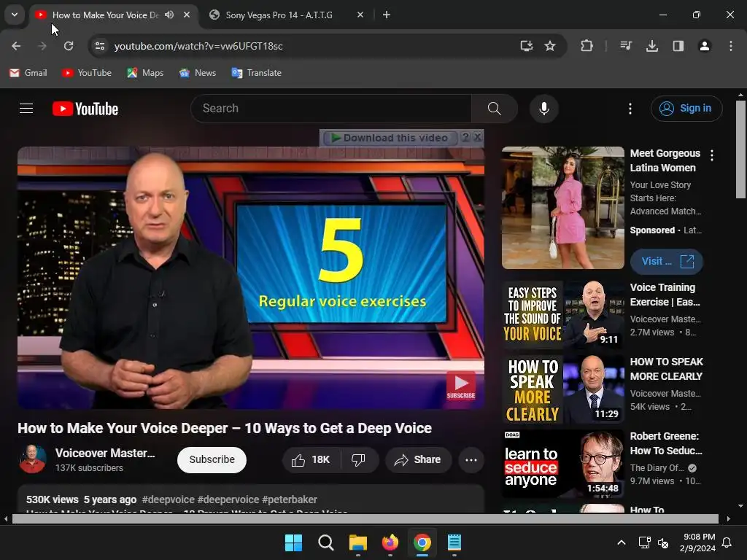Bookmark this page with the star

click(x=550, y=46)
